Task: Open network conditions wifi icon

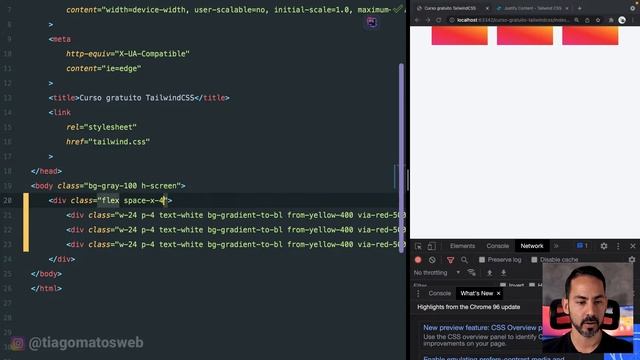Action: (471, 272)
